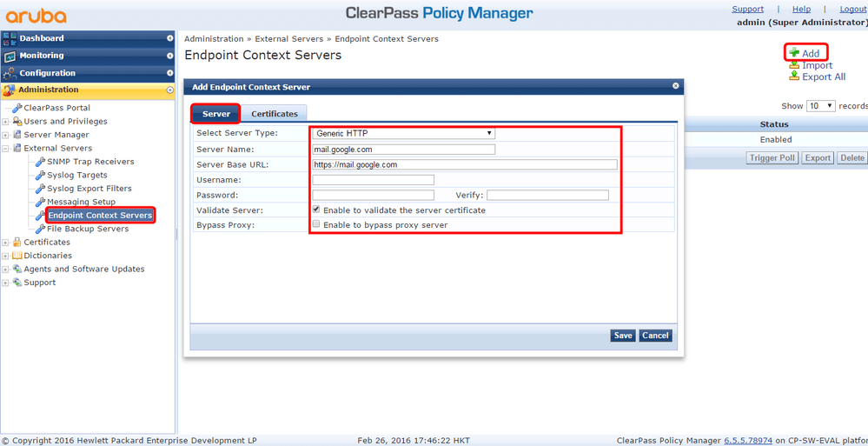Select the Server tab
This screenshot has width=868, height=446.
tap(216, 114)
